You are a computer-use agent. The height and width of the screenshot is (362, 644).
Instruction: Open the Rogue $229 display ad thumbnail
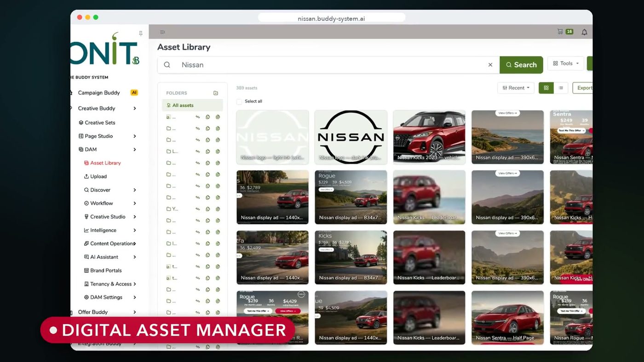point(351,197)
